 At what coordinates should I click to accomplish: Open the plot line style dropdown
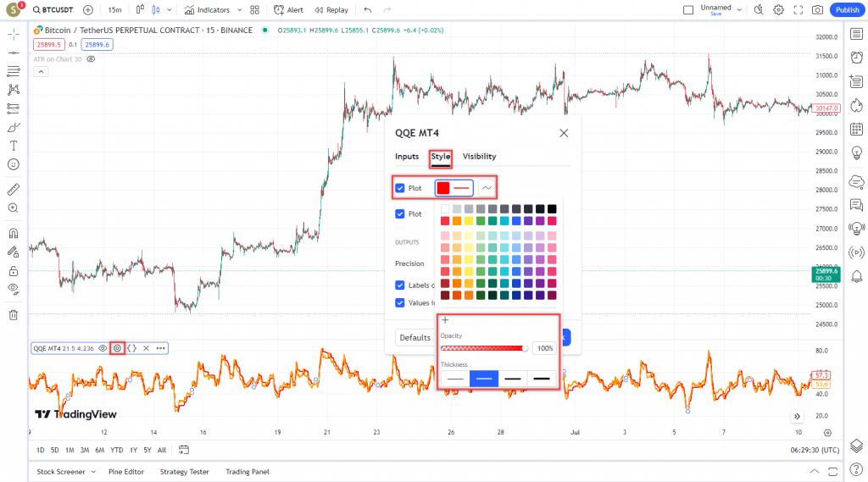(487, 188)
